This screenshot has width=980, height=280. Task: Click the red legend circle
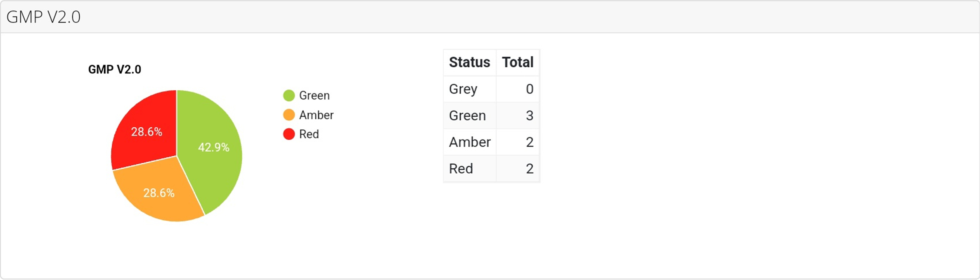pos(289,134)
